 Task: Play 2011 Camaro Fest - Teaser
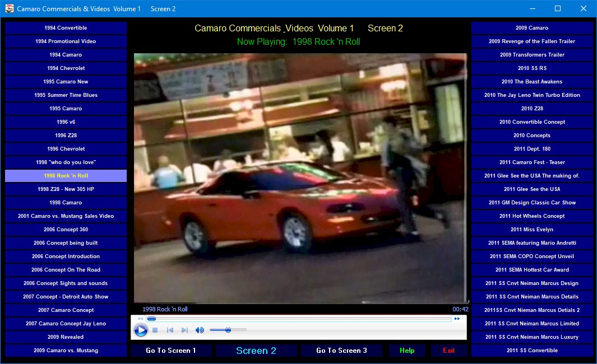(x=532, y=162)
